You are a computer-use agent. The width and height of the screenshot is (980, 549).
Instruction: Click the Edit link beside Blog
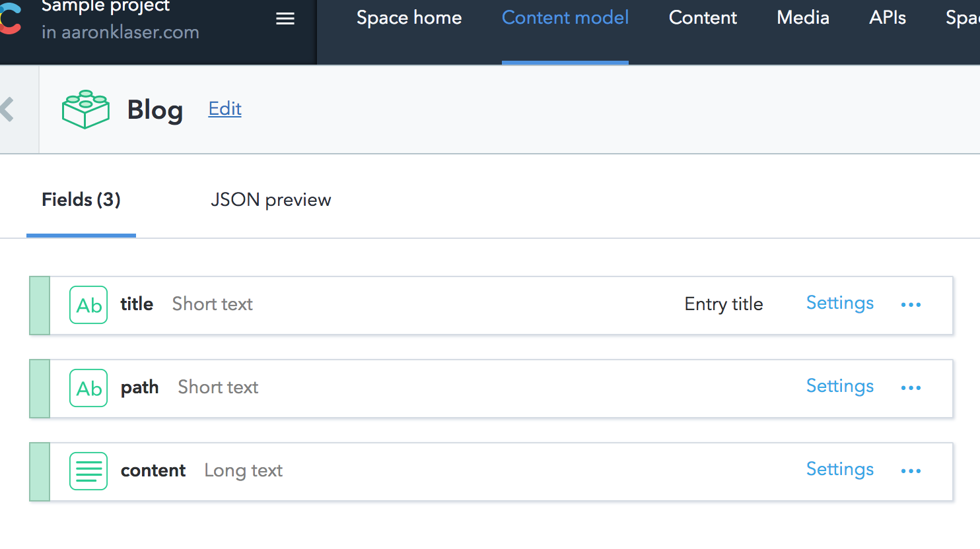[225, 109]
